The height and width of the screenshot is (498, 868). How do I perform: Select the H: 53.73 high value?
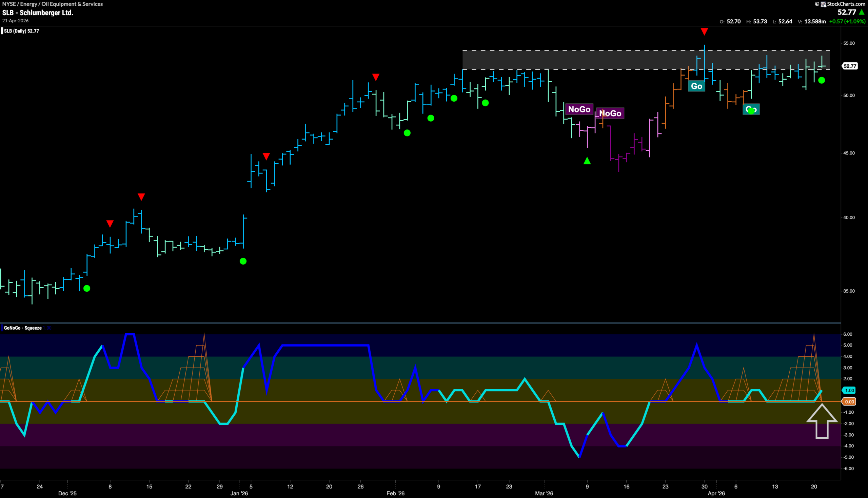click(757, 22)
